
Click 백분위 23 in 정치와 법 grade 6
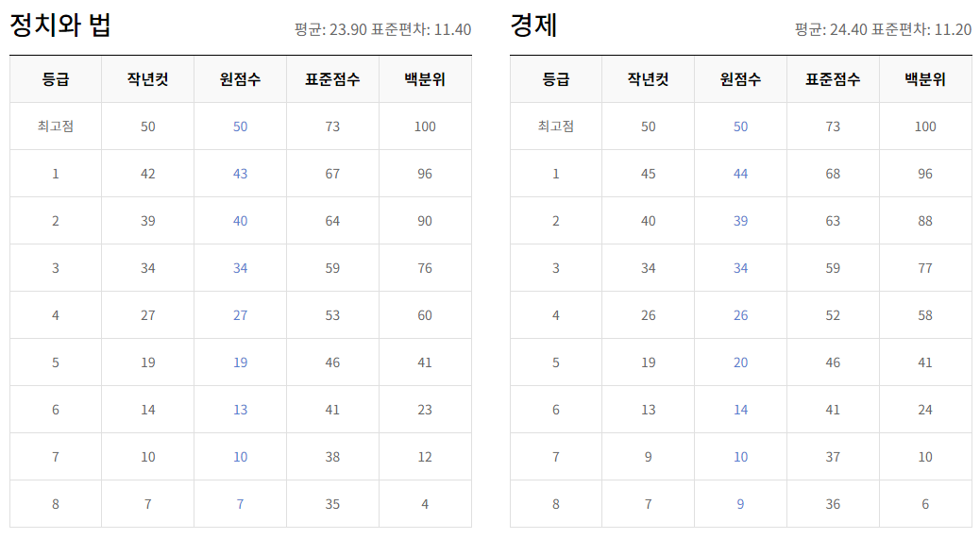(425, 410)
